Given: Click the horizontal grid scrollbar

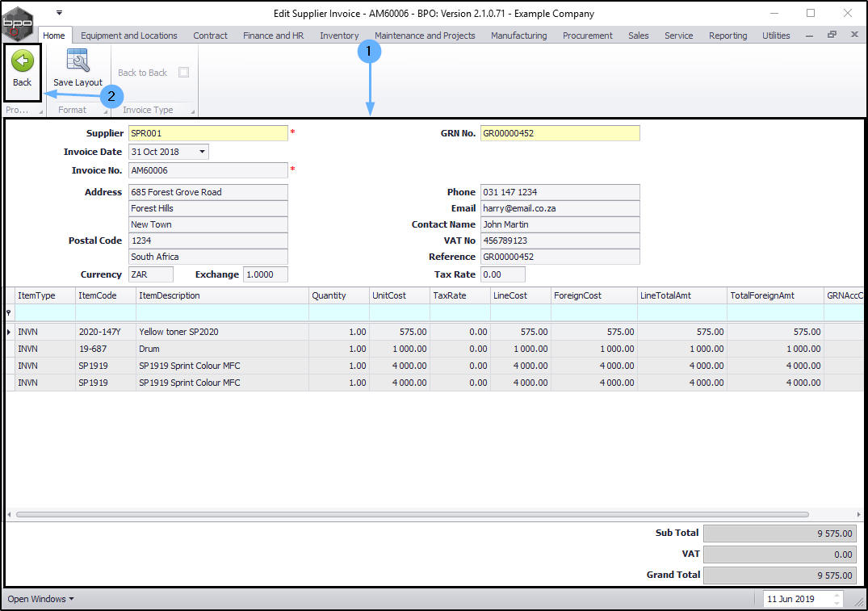Looking at the screenshot, I should click(412, 514).
